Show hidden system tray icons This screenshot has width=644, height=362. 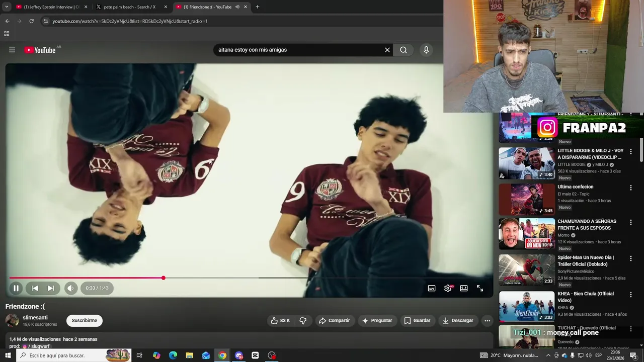click(x=548, y=355)
